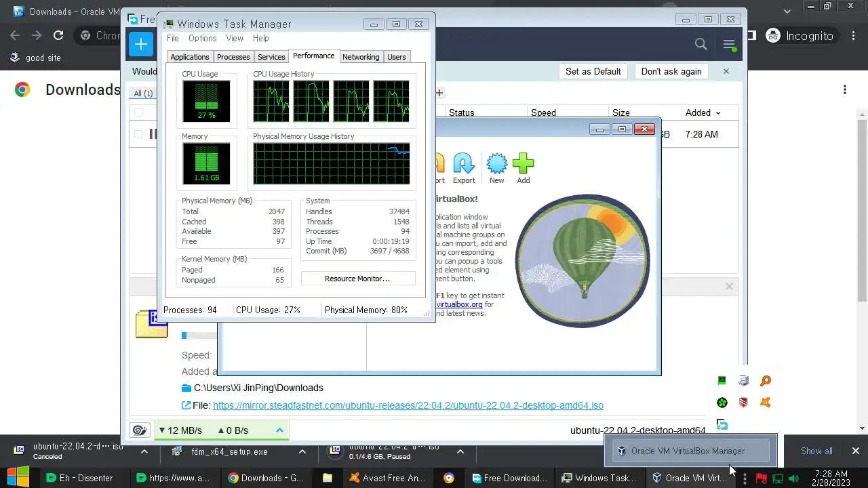Switch to Avast Free Antivirus taskbar button

click(x=387, y=478)
